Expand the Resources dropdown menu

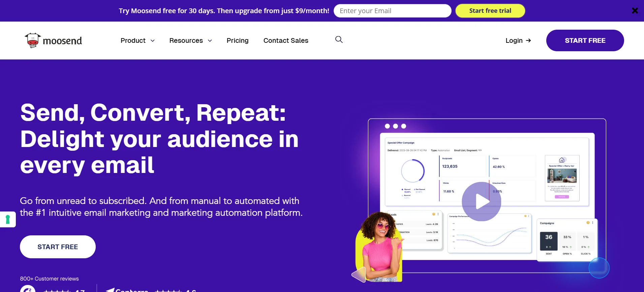tap(190, 40)
